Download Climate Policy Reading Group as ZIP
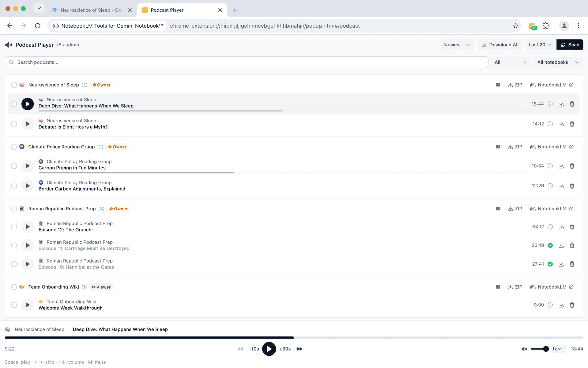 pos(515,147)
